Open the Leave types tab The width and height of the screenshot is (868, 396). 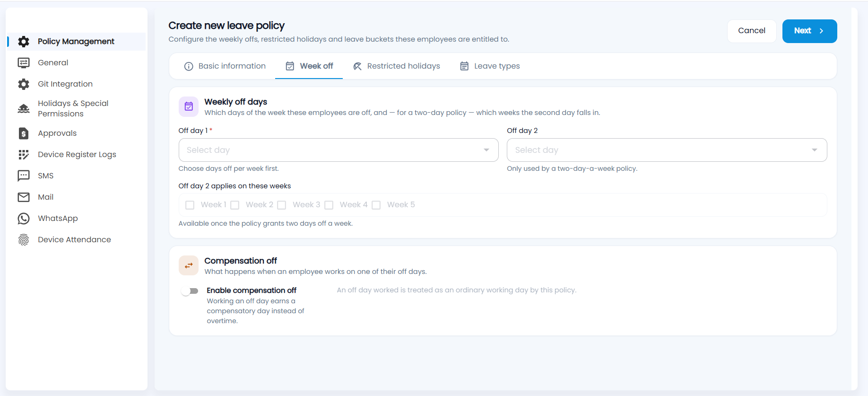point(490,66)
